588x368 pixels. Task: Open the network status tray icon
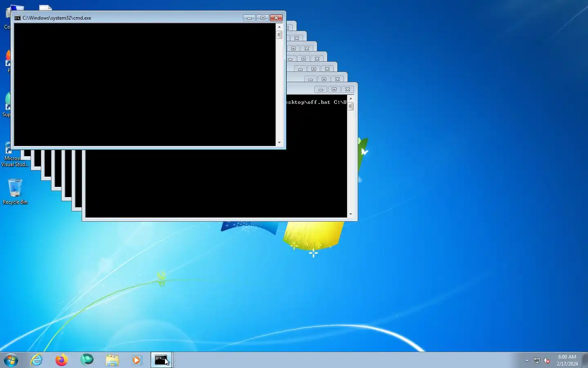(x=537, y=360)
